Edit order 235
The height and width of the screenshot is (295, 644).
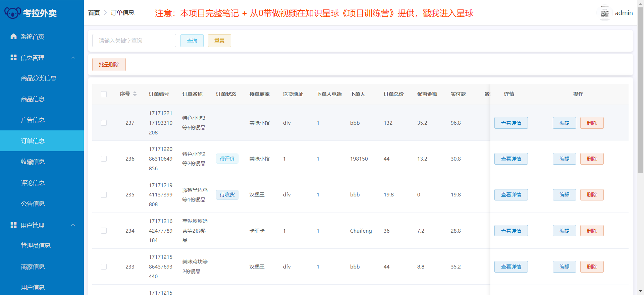point(564,195)
